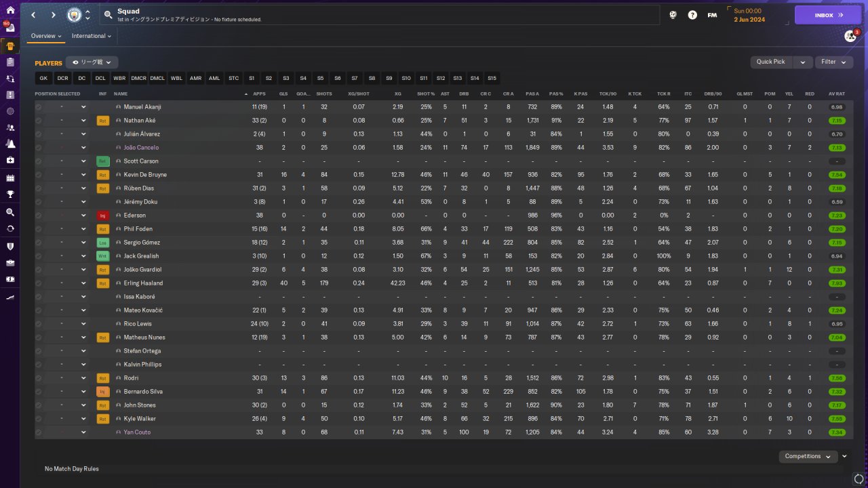868x488 pixels.
Task: Tick the selection circle for Kyle Walker
Action: click(39, 419)
